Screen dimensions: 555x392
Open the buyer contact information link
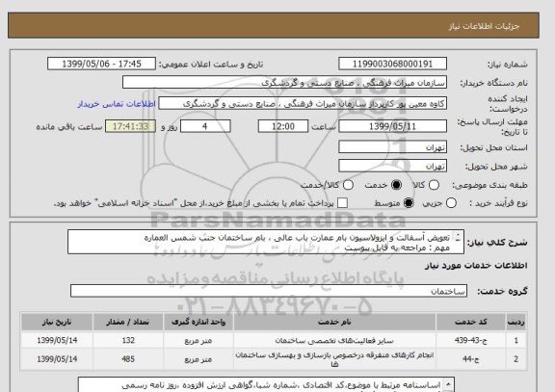[117, 104]
